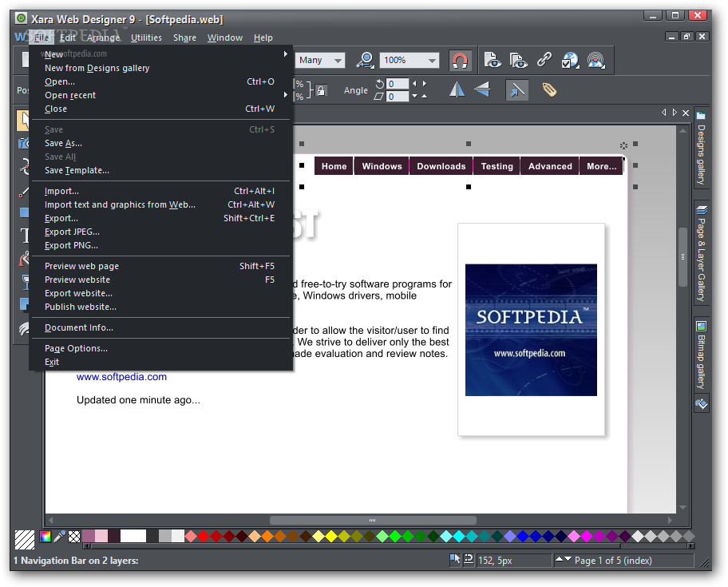This screenshot has width=728, height=587.
Task: Click the Windows navigation button
Action: point(382,166)
